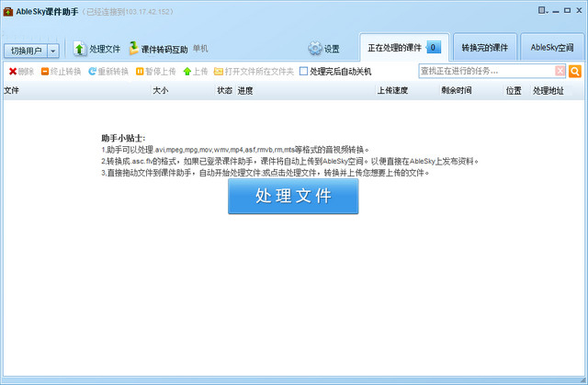Click the orange search magnifier icon
Screen dimensions: 588x385
575,71
